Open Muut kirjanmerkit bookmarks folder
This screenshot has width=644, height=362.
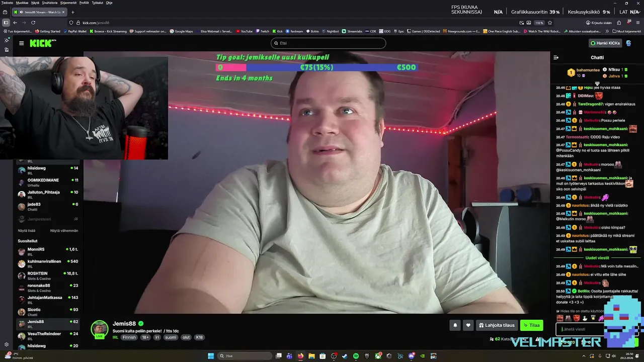pyautogui.click(x=627, y=31)
